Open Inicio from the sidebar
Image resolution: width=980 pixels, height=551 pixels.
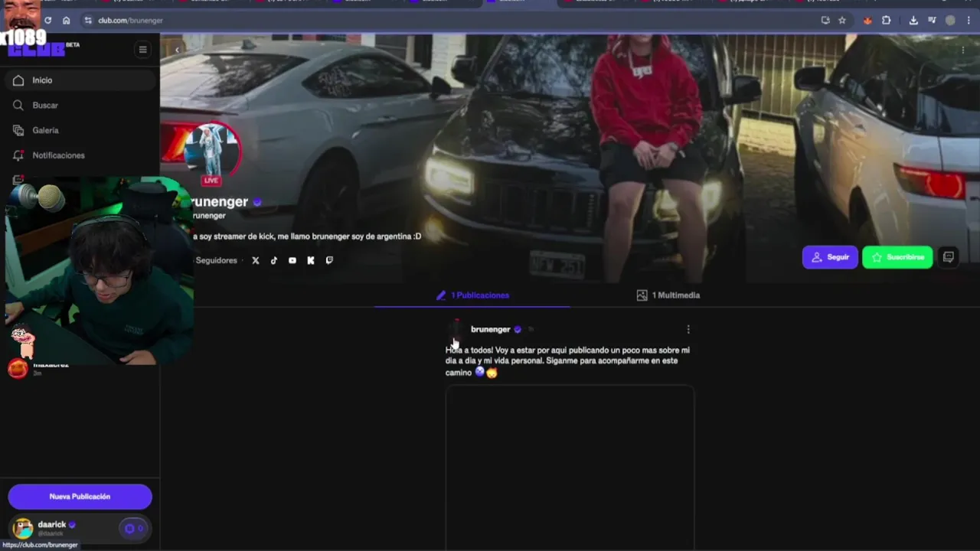[x=80, y=80]
